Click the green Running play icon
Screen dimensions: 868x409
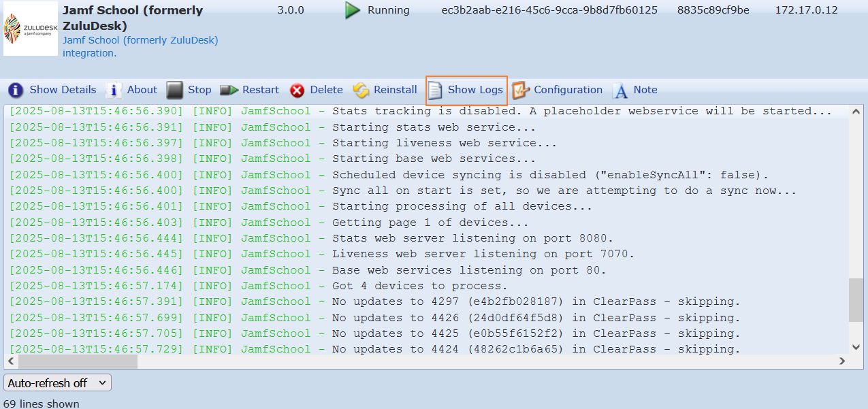(x=352, y=10)
